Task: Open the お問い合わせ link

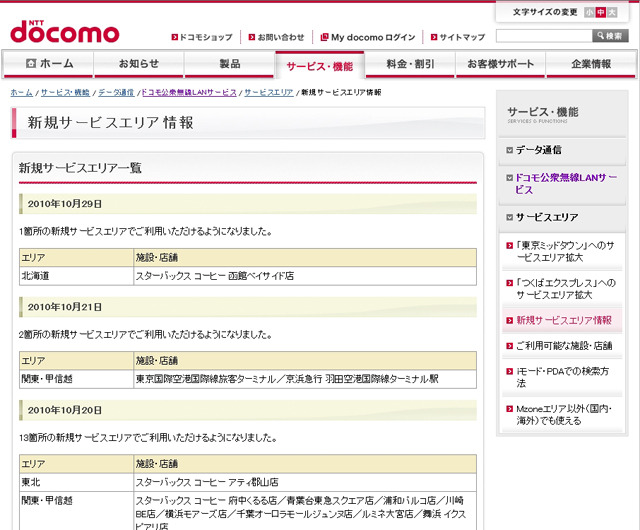Action: click(x=281, y=37)
